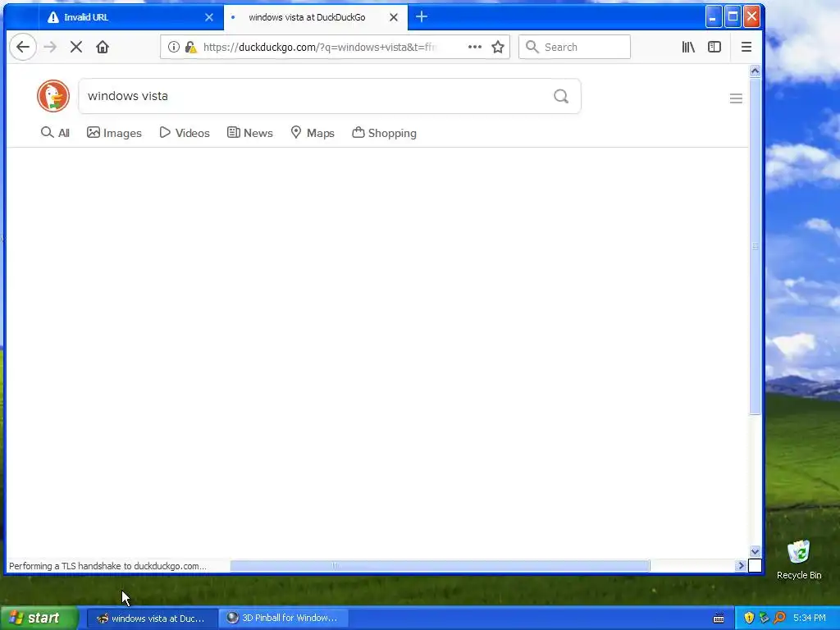Click horizontal scrollbar right arrow

click(741, 565)
